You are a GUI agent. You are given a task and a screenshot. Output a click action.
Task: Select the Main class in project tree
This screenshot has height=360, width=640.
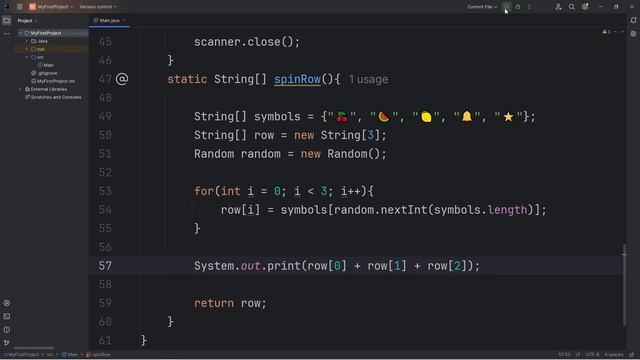[x=48, y=65]
